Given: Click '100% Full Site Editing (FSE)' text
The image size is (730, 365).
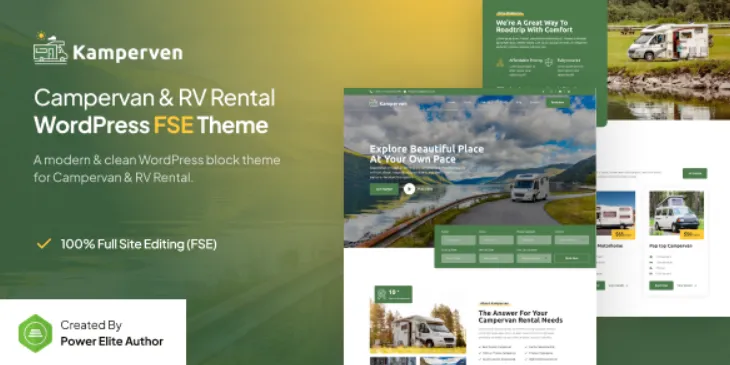Looking at the screenshot, I should (139, 244).
